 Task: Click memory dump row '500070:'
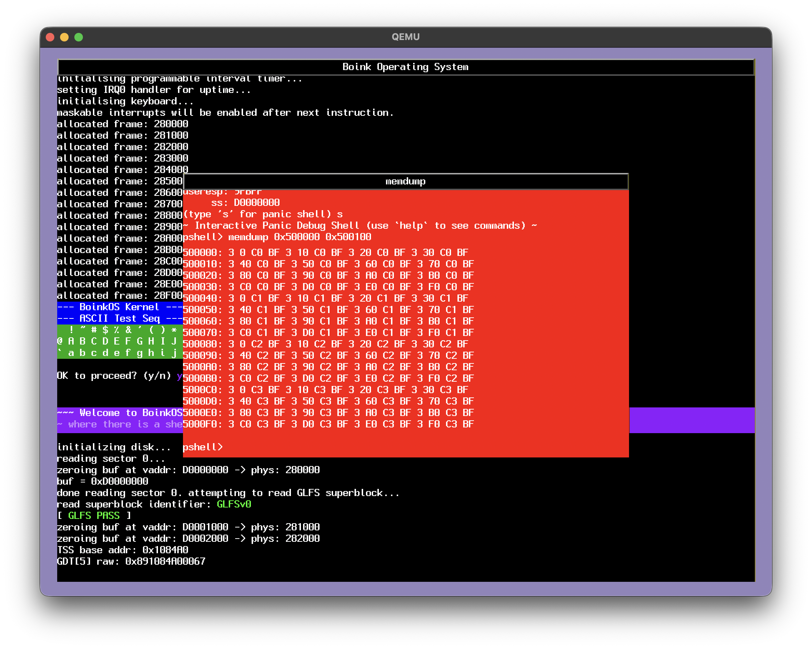coord(328,333)
